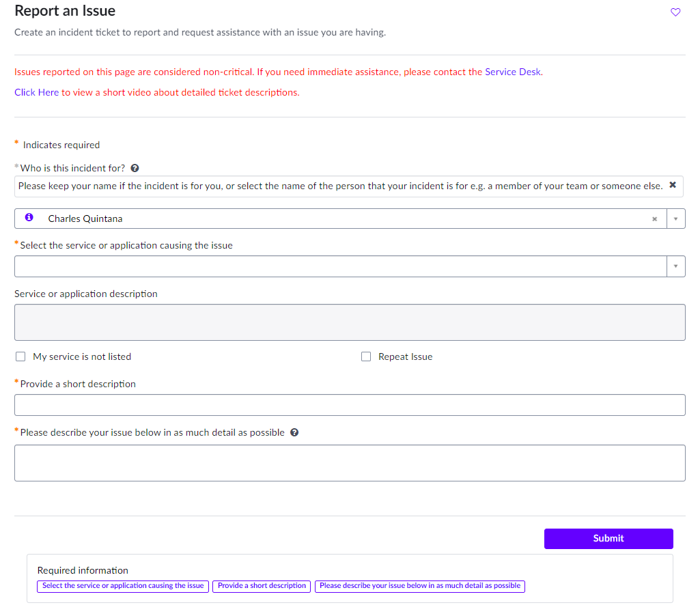View info icon beside Charles Quintana
Image resolution: width=700 pixels, height=616 pixels.
tap(29, 217)
